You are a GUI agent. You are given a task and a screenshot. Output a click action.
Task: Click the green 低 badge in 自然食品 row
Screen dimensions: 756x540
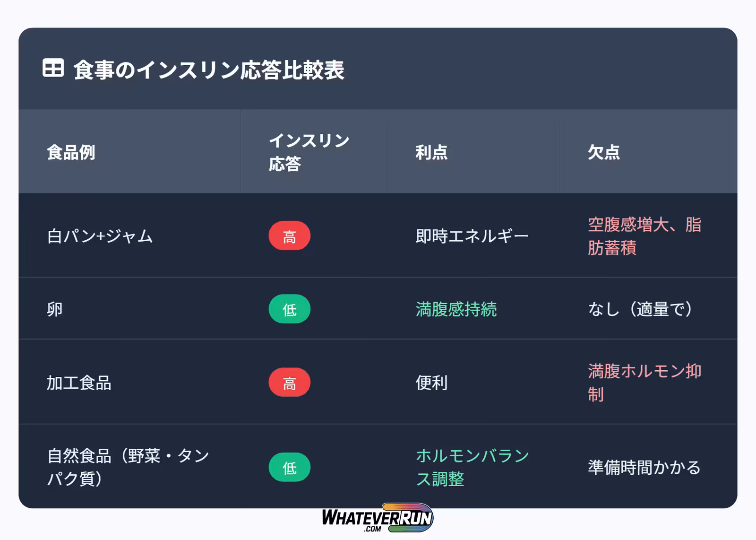click(289, 468)
